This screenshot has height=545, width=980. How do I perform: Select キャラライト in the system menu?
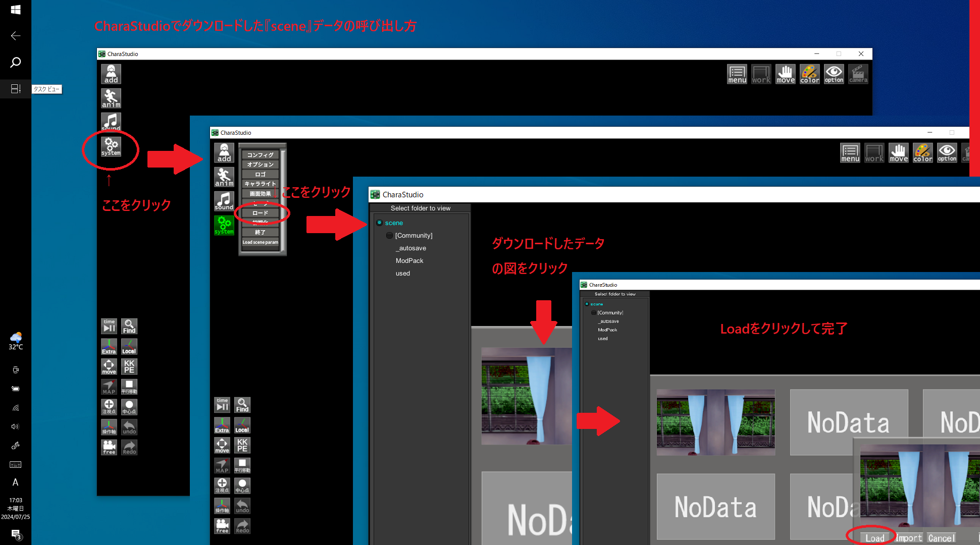pyautogui.click(x=260, y=184)
